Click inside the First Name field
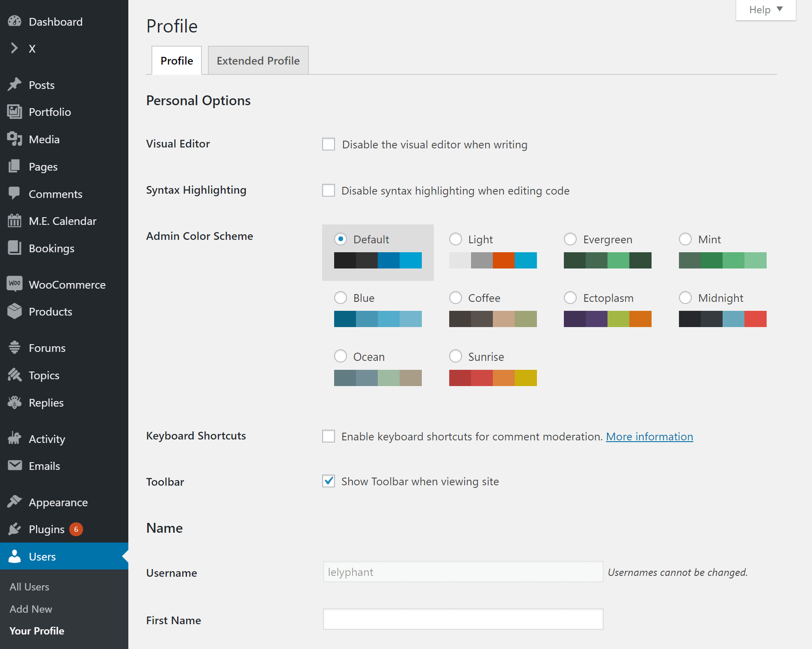 tap(463, 619)
